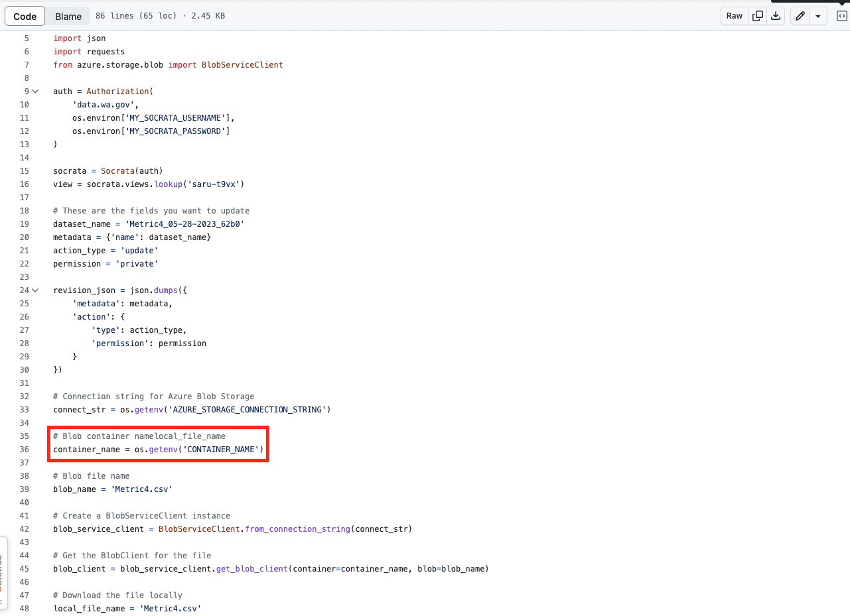Select line number 33
The image size is (850, 616).
coord(25,410)
